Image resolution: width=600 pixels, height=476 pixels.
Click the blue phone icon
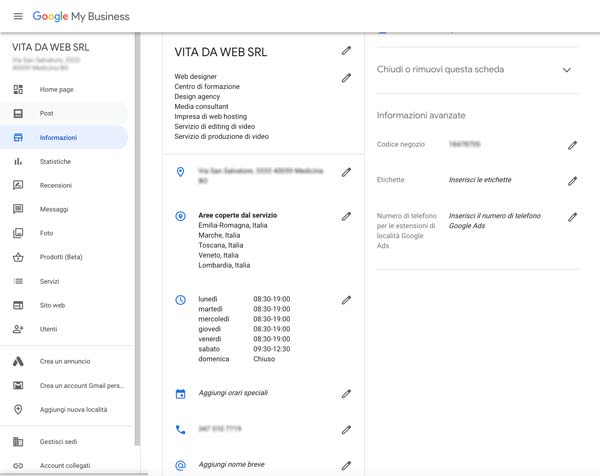click(x=180, y=430)
